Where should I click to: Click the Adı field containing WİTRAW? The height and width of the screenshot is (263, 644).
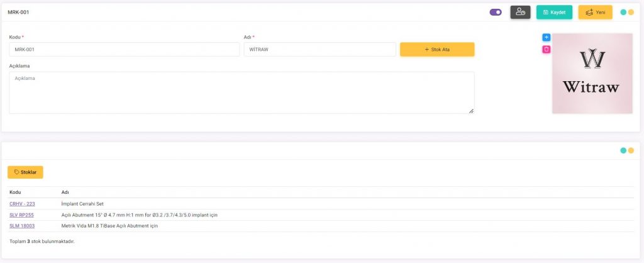click(x=319, y=49)
